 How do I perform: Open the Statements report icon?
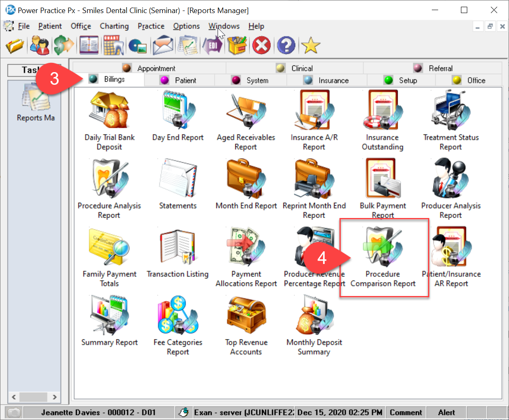click(178, 185)
